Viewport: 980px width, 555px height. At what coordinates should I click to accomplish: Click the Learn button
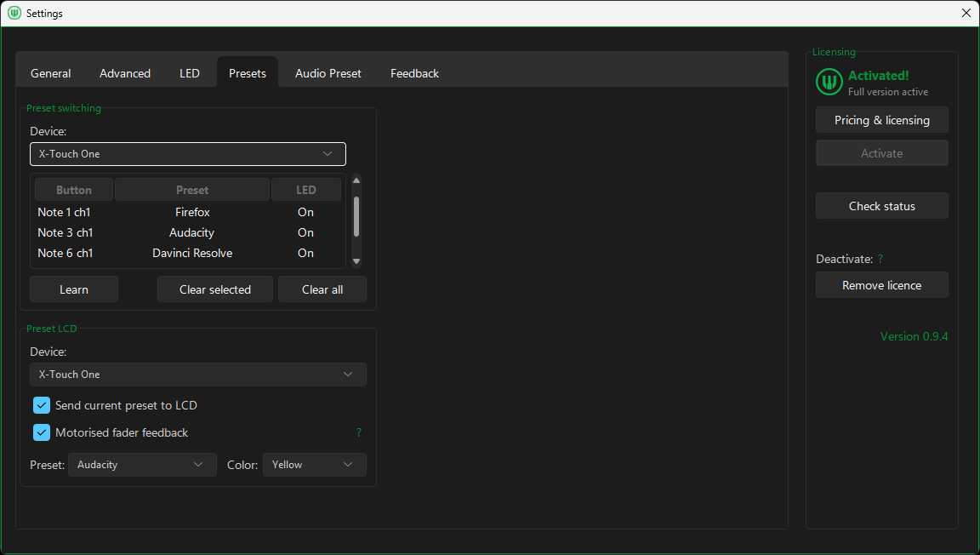pyautogui.click(x=74, y=289)
